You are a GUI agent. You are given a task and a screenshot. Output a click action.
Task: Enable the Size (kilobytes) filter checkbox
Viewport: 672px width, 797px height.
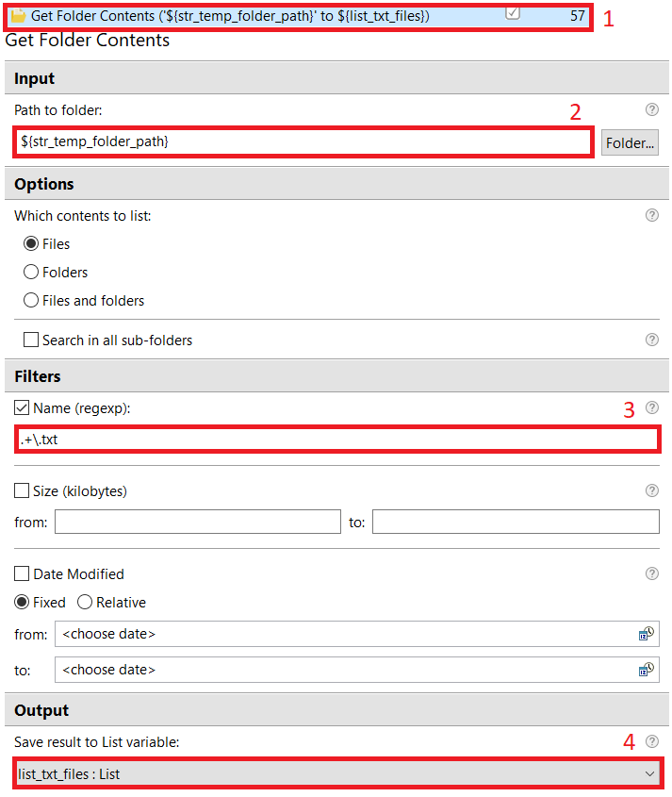click(x=22, y=490)
